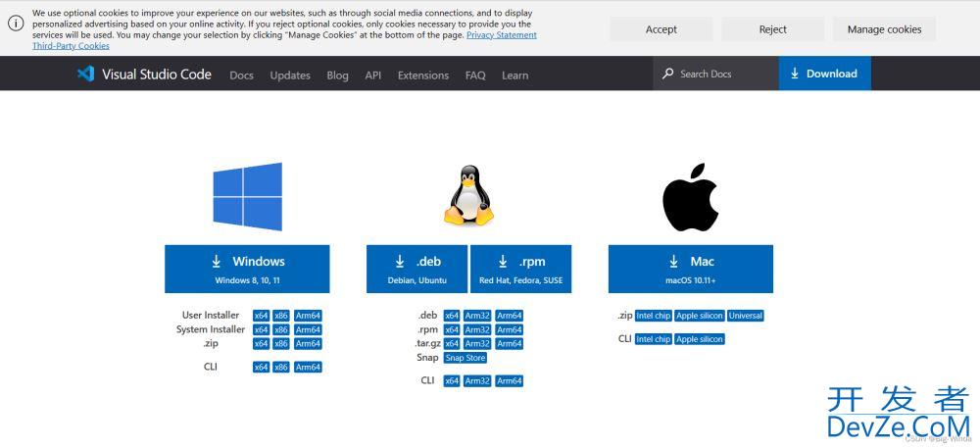Click the cookie notice info icon
The height and width of the screenshot is (448, 980).
(16, 24)
